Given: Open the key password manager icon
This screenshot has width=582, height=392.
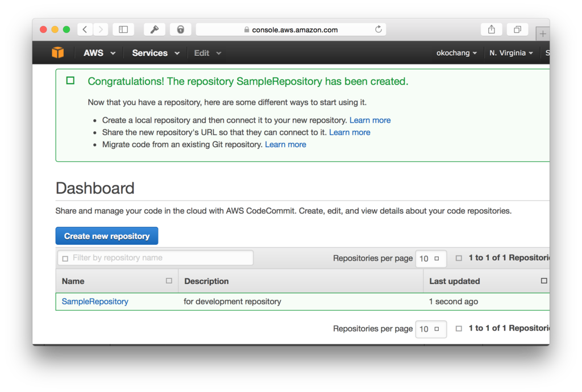Looking at the screenshot, I should point(155,30).
